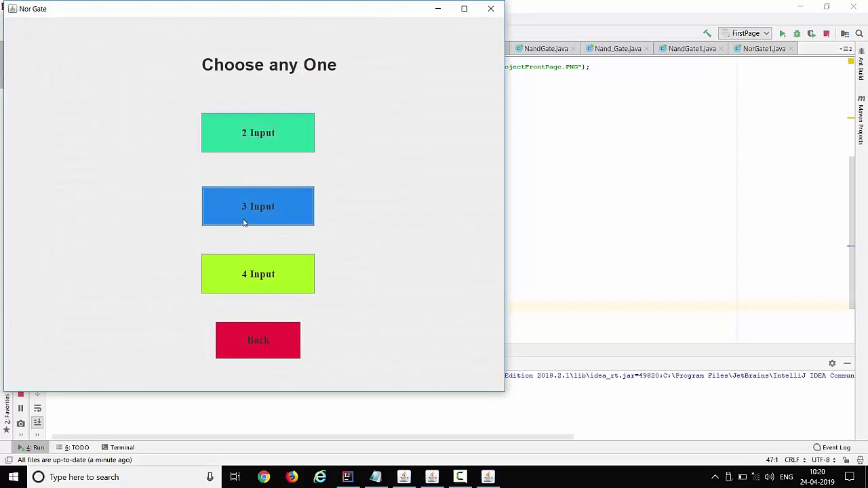
Task: Pause the program output in the Run panel
Action: pyautogui.click(x=20, y=409)
